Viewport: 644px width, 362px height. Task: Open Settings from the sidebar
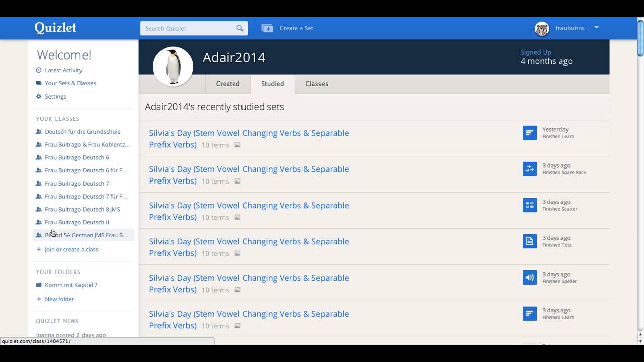pyautogui.click(x=55, y=96)
